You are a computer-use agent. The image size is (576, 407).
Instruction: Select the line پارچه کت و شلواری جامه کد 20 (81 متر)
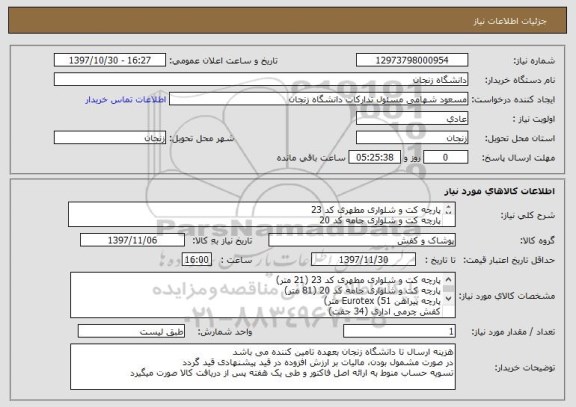click(363, 291)
